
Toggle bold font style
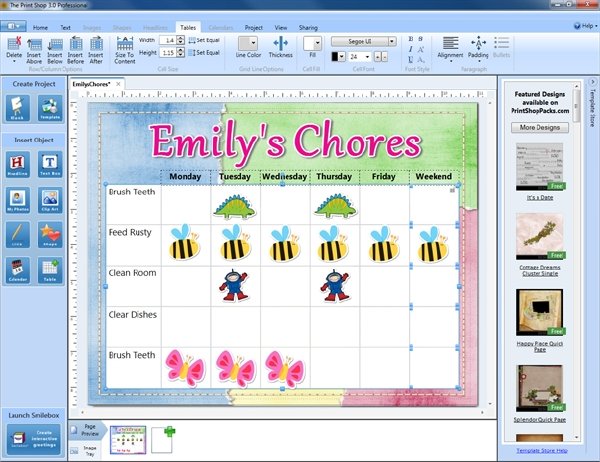pos(411,39)
